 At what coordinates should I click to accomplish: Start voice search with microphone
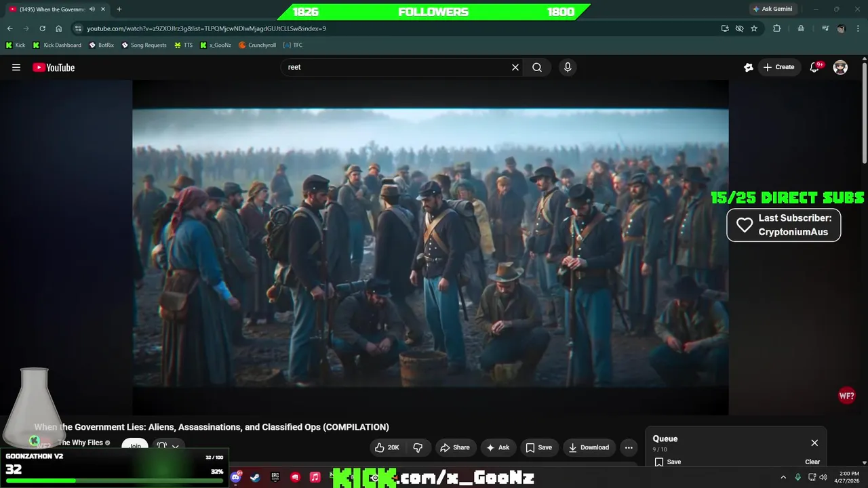[x=568, y=67]
